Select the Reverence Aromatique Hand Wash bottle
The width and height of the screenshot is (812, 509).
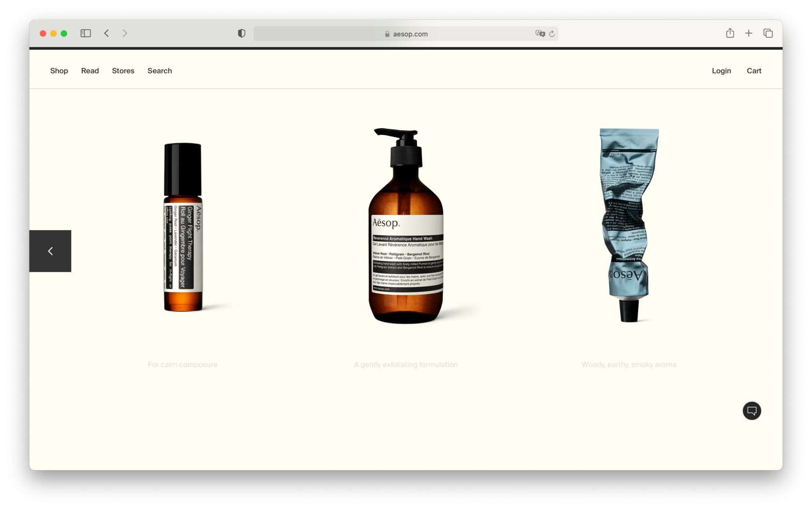pos(406,226)
